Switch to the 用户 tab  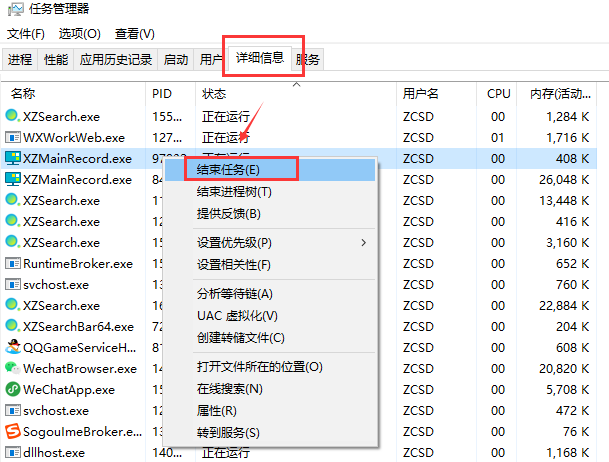pyautogui.click(x=211, y=59)
